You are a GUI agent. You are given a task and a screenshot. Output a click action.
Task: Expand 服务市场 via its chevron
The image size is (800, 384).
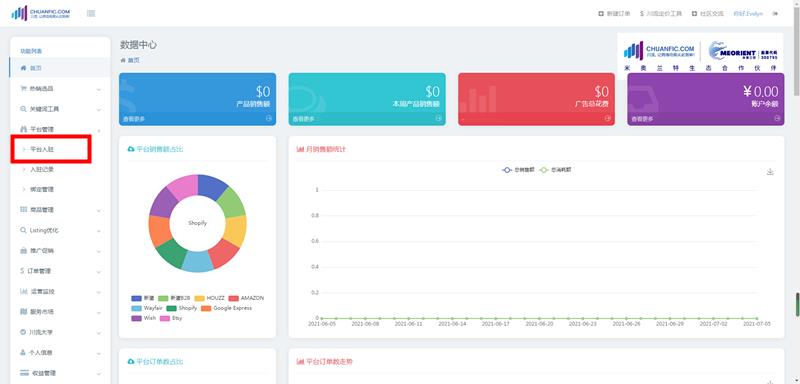(98, 312)
